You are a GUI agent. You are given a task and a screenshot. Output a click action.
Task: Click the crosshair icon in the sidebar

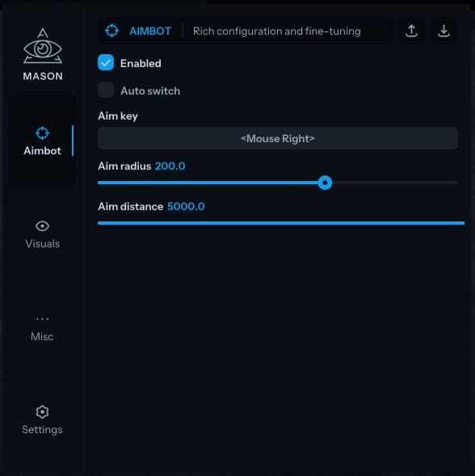42,133
